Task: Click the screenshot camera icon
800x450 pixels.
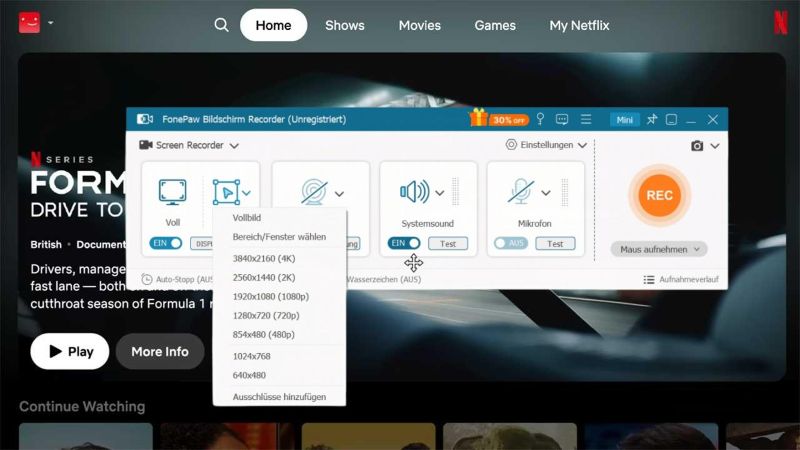Action: 697,146
